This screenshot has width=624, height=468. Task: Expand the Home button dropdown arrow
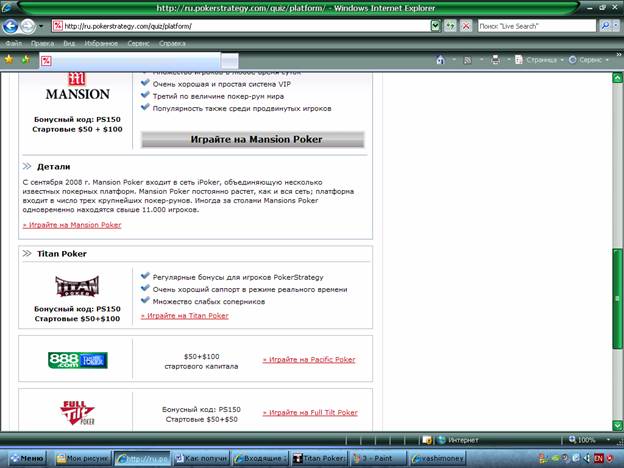point(454,60)
